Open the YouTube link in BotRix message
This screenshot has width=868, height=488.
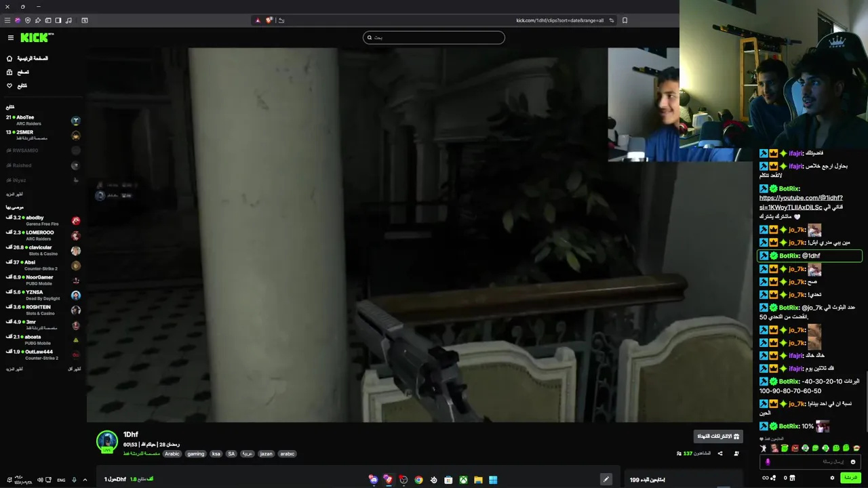(801, 203)
